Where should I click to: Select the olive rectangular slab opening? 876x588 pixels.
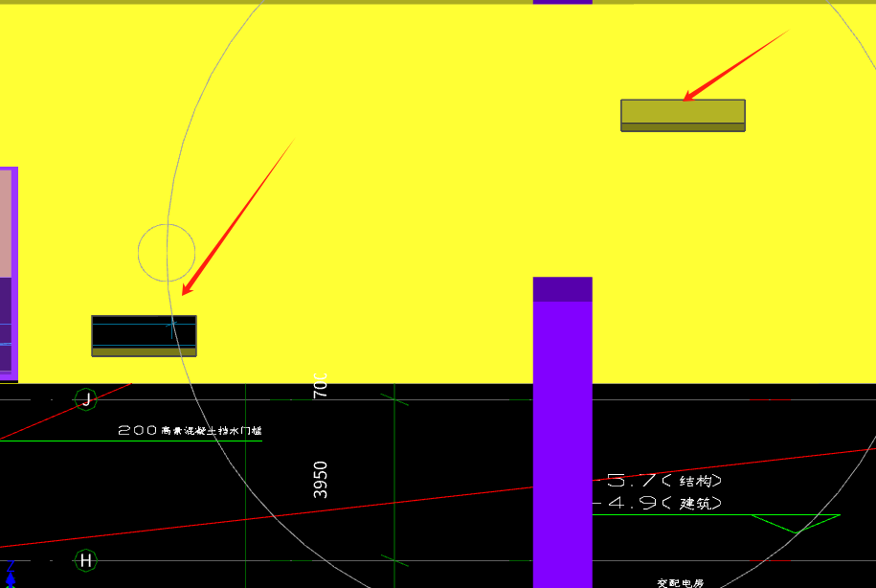(683, 116)
